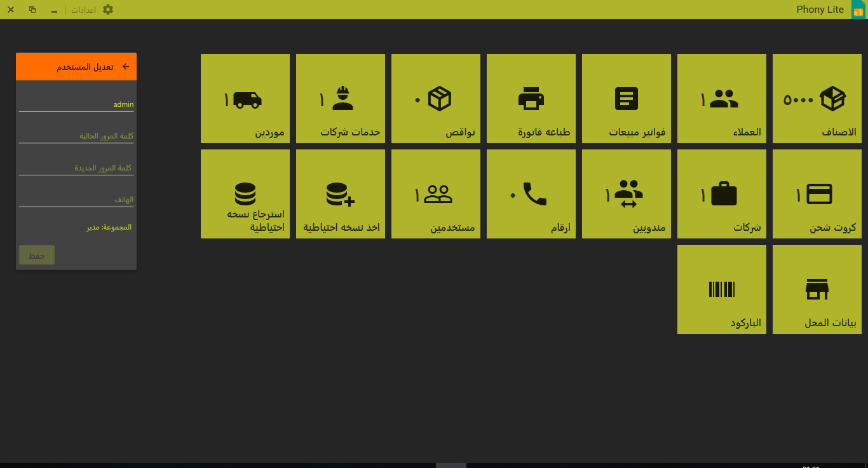The width and height of the screenshot is (868, 468).
Task: Focus the كلمة المرور الحالية field
Action: point(76,135)
